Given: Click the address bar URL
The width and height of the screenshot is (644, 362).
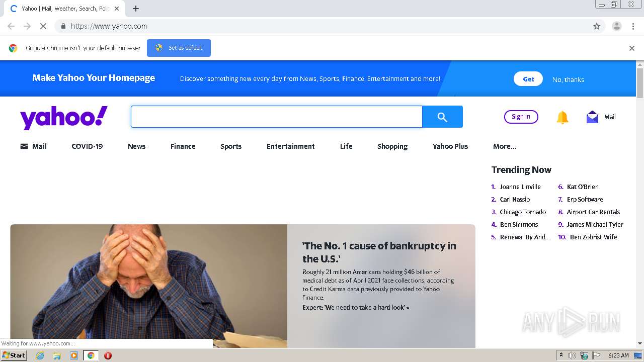Looking at the screenshot, I should (x=109, y=26).
